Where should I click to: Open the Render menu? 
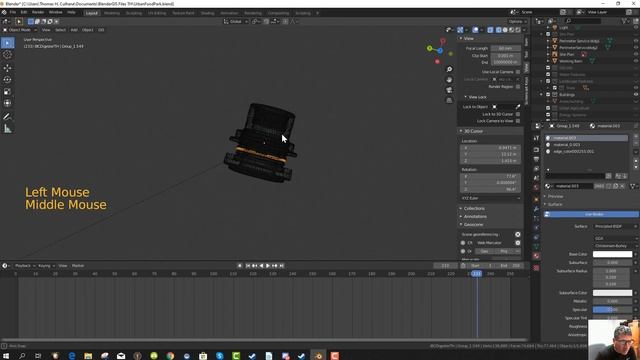click(38, 13)
